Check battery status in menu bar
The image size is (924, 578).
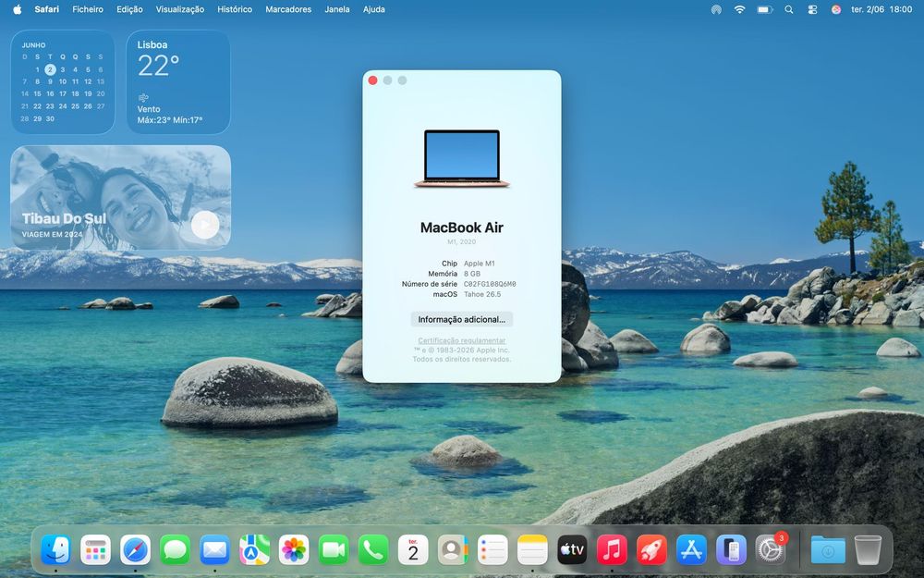coord(764,9)
